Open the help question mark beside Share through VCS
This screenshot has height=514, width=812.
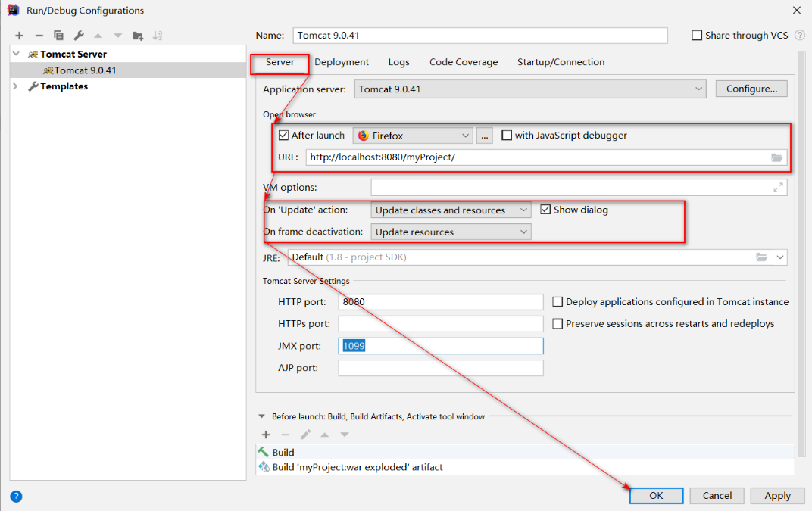(800, 35)
